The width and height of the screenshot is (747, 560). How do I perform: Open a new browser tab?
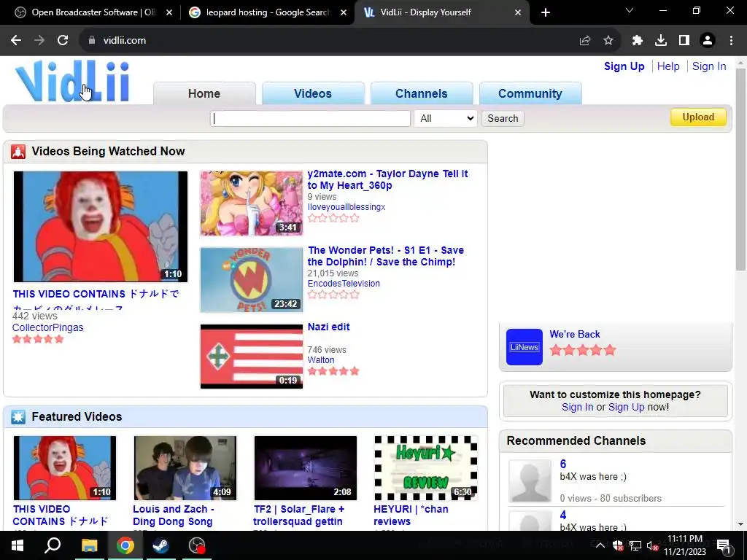(x=546, y=12)
